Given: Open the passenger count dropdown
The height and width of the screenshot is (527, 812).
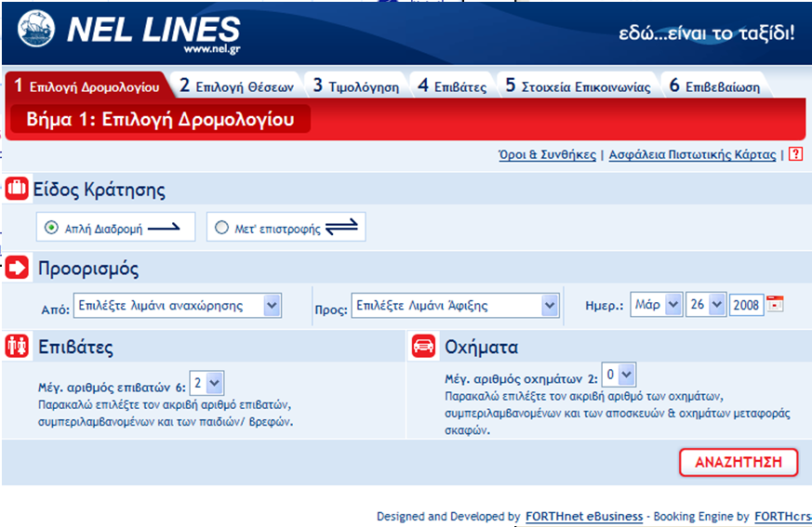Looking at the screenshot, I should (206, 384).
